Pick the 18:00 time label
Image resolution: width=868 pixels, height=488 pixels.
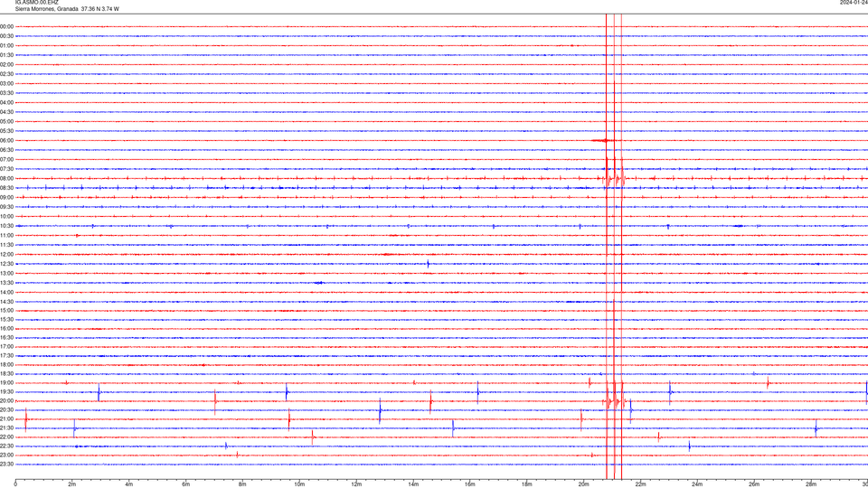(x=6, y=364)
